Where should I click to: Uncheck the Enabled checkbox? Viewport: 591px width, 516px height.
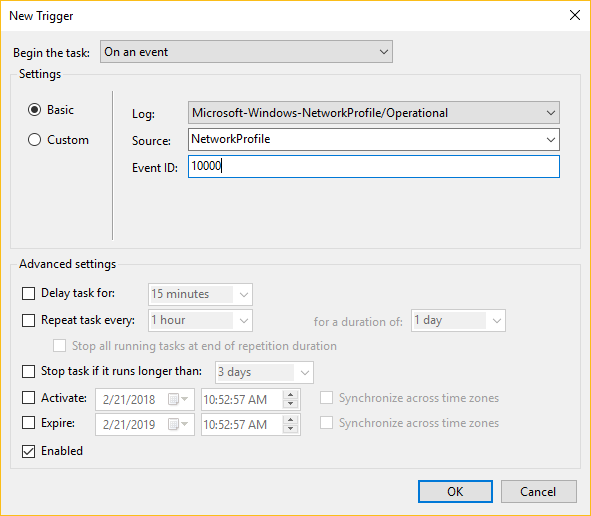click(x=28, y=451)
